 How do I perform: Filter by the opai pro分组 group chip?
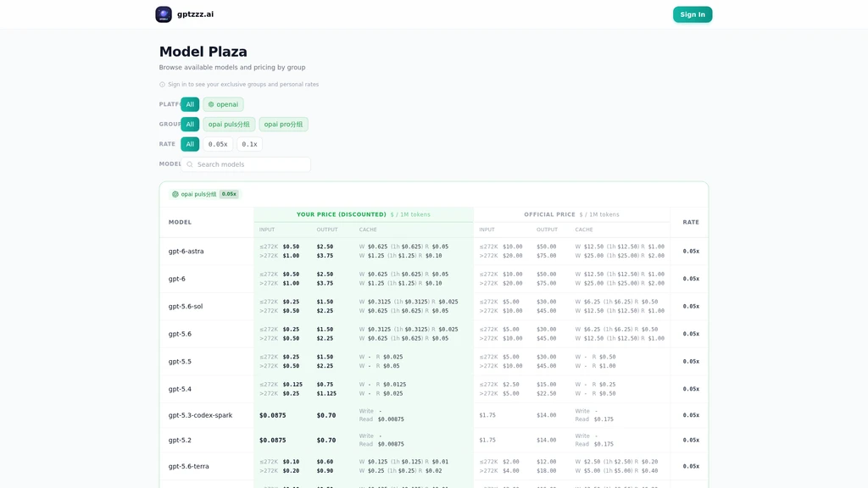[x=283, y=125]
